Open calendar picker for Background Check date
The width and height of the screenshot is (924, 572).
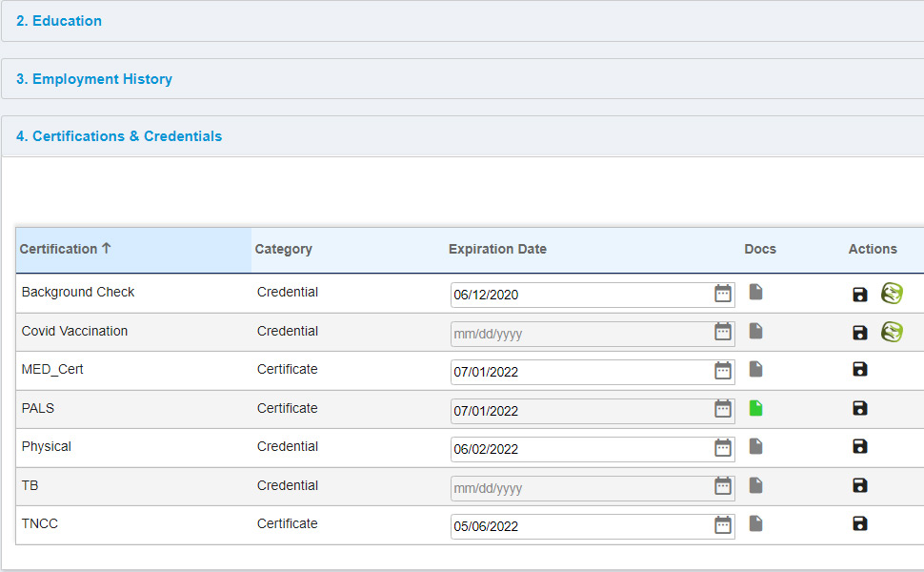[722, 293]
